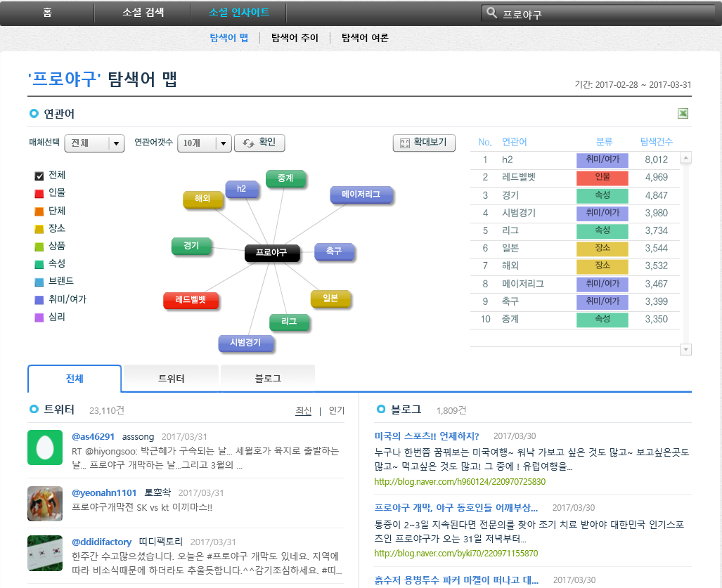Select 레드벨벳 row in table
This screenshot has height=588, width=722.
pos(574,178)
